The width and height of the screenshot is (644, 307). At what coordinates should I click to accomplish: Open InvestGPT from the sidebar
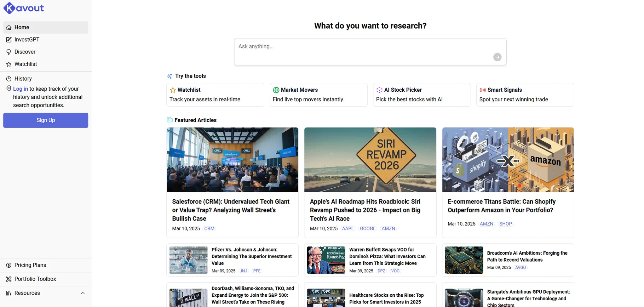point(46,40)
